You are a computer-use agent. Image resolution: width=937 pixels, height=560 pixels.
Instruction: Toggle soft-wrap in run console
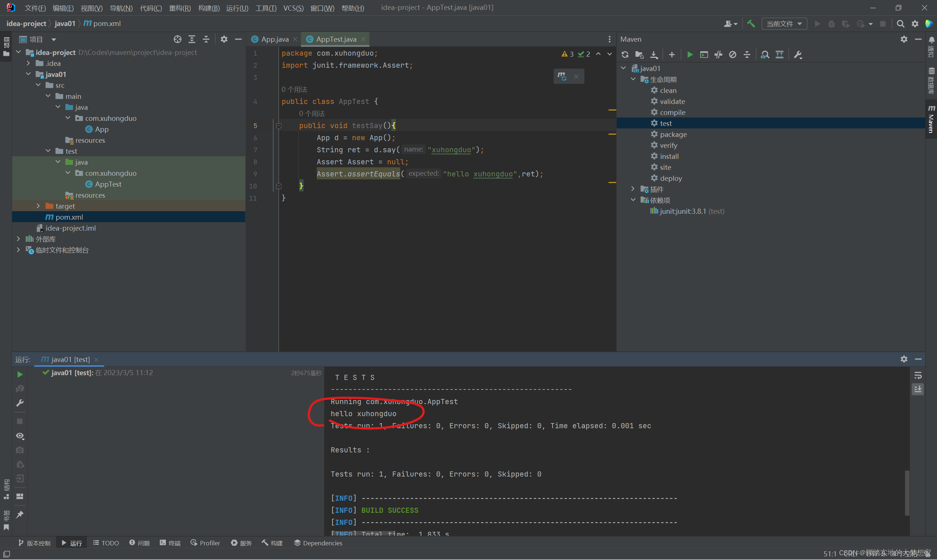pos(918,376)
